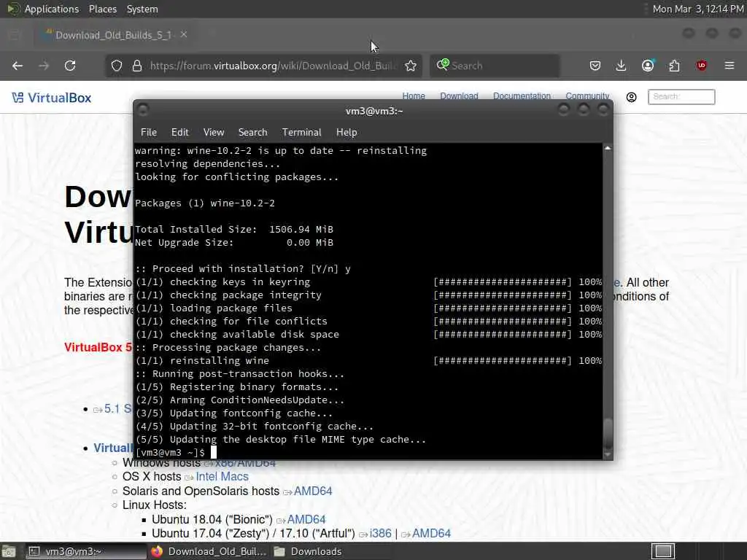Click the Firefox Search box
The image size is (747, 560).
tap(495, 66)
